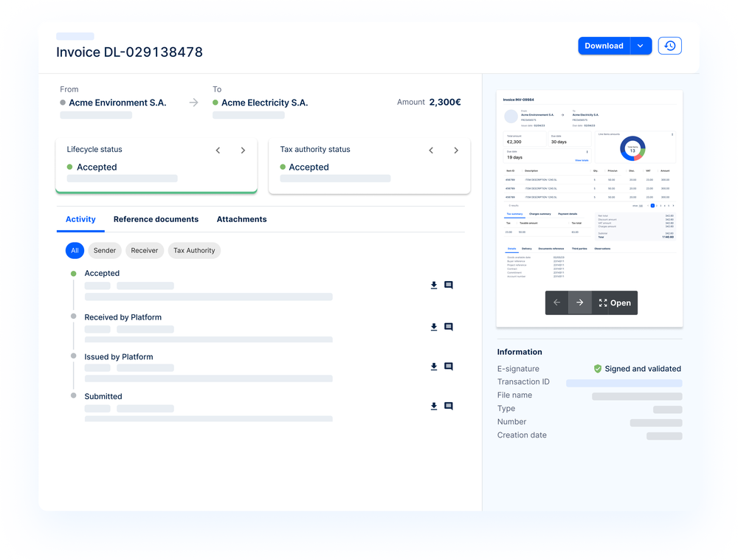Filter activity by Tax Authority
This screenshot has width=738, height=560.
point(194,251)
